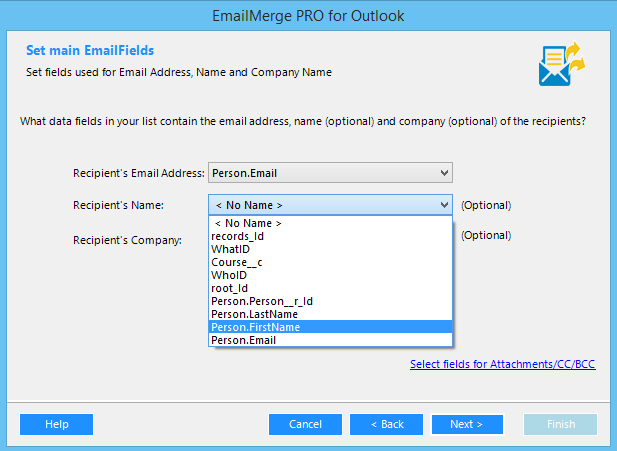Screen dimensions: 617x451
Task: Choose records_Id from the list
Action: pyautogui.click(x=330, y=236)
